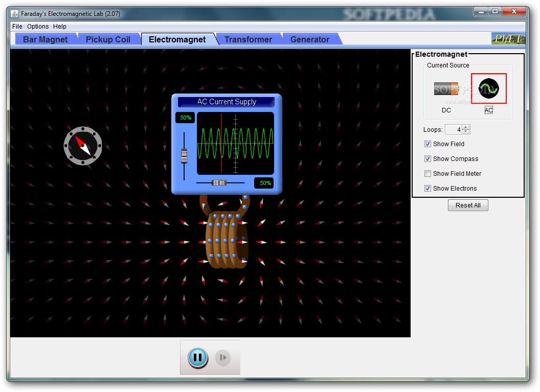Click the AC Current Supply title

coord(227,102)
